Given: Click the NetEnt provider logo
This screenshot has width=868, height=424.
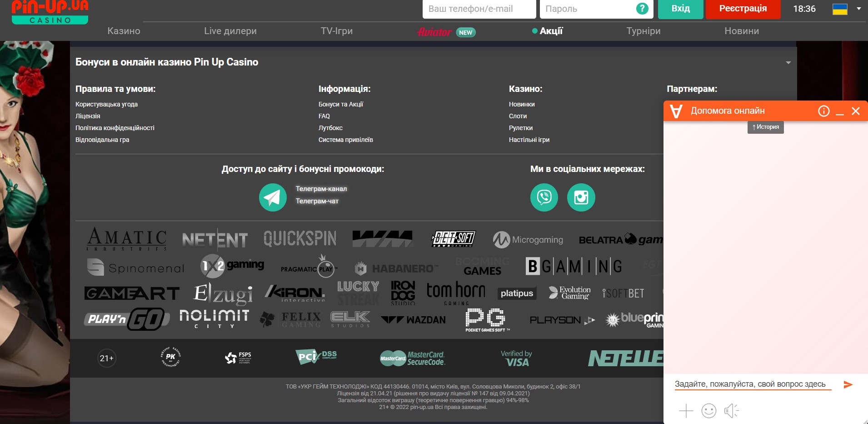Looking at the screenshot, I should coord(215,240).
